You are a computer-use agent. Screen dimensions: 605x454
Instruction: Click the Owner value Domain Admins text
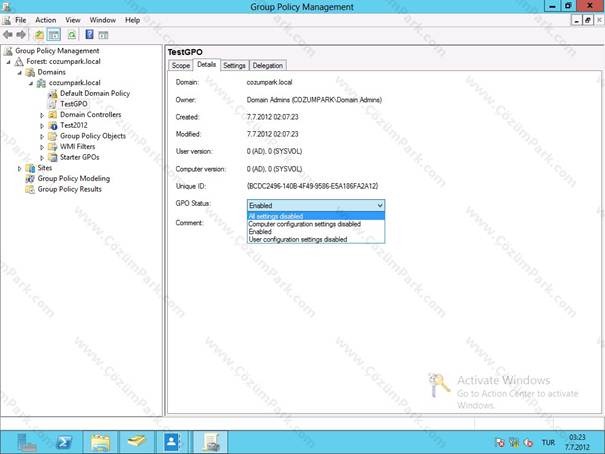click(x=314, y=100)
